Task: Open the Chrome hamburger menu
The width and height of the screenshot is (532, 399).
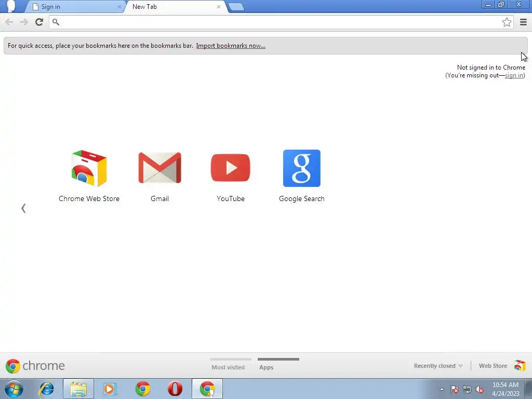Action: coord(523,22)
